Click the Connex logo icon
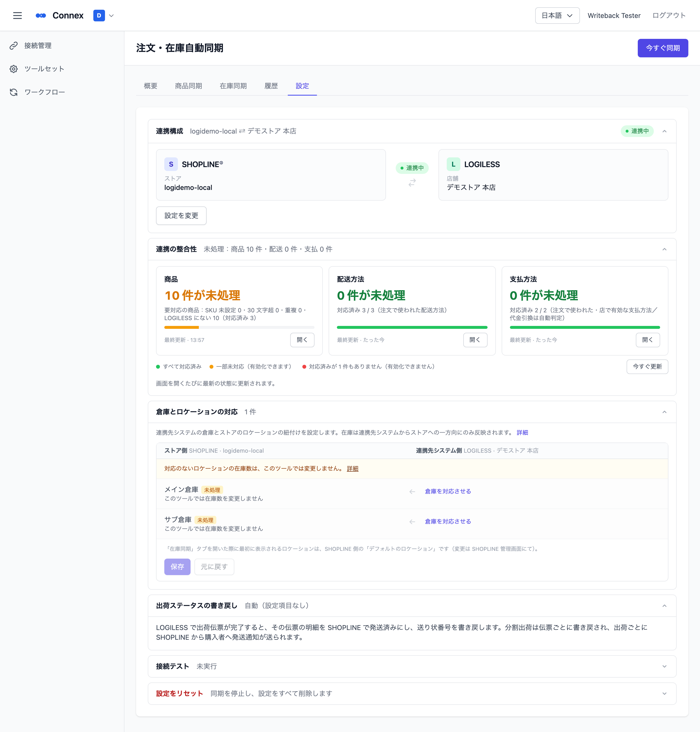 pos(41,15)
